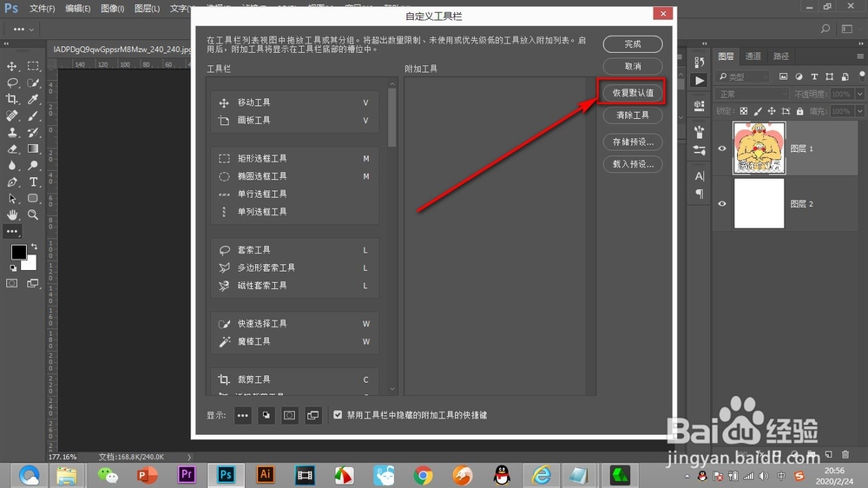Open the 填充 fill dropdown arrow
The image size is (868, 488).
(x=859, y=111)
